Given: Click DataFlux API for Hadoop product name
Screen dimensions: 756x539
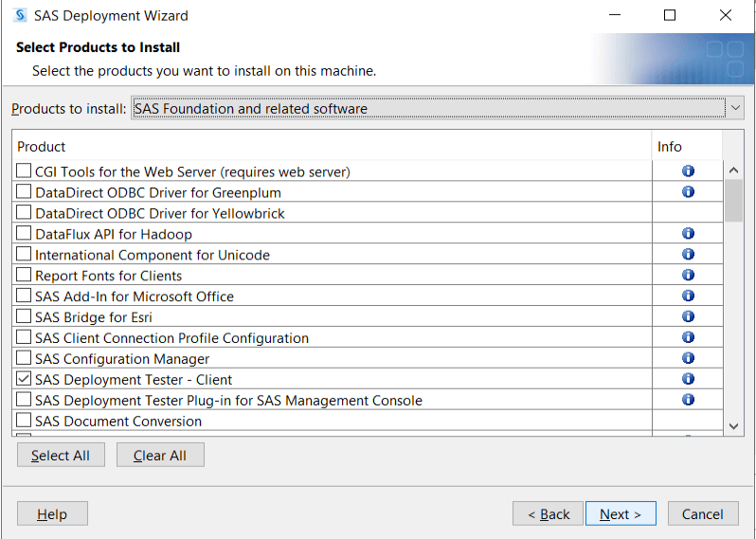Looking at the screenshot, I should (x=114, y=234).
